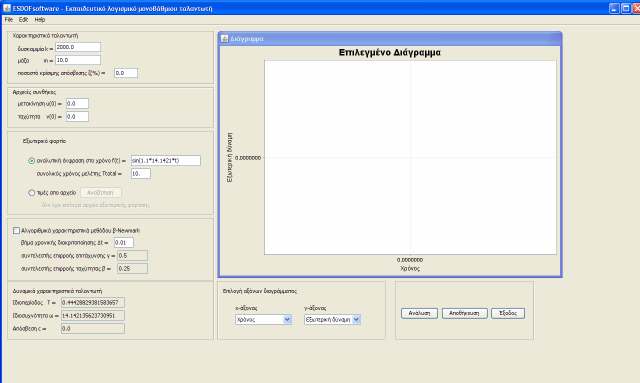Click the greyed-out Αναζήτηση browse button
Image resolution: width=640 pixels, height=383 pixels.
coord(101,193)
